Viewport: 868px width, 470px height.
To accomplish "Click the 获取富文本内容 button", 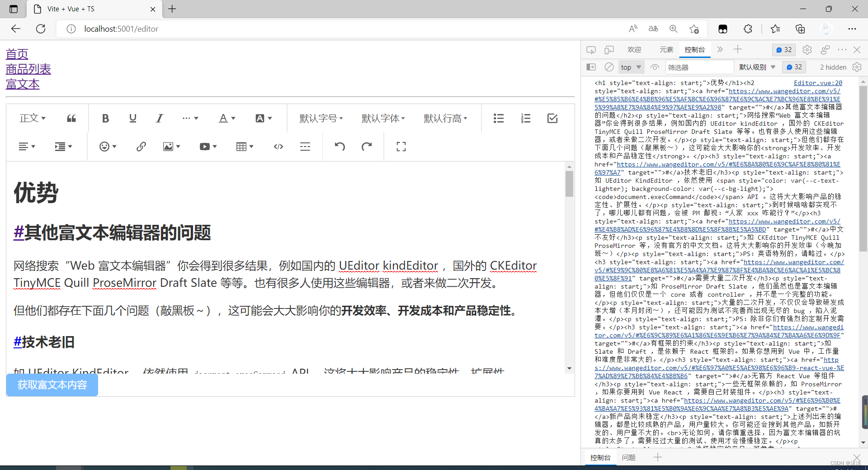I will pos(52,385).
